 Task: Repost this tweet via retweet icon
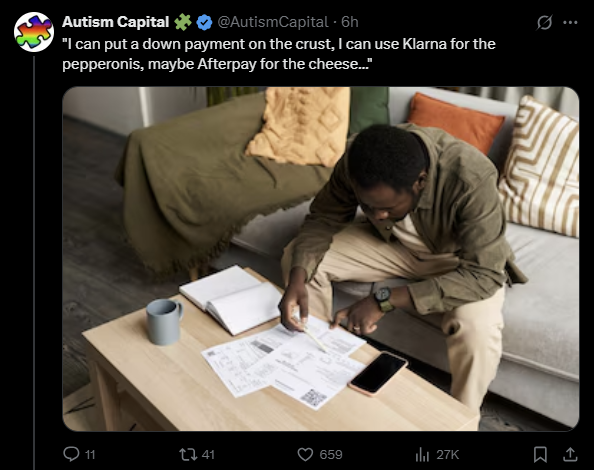point(186,454)
